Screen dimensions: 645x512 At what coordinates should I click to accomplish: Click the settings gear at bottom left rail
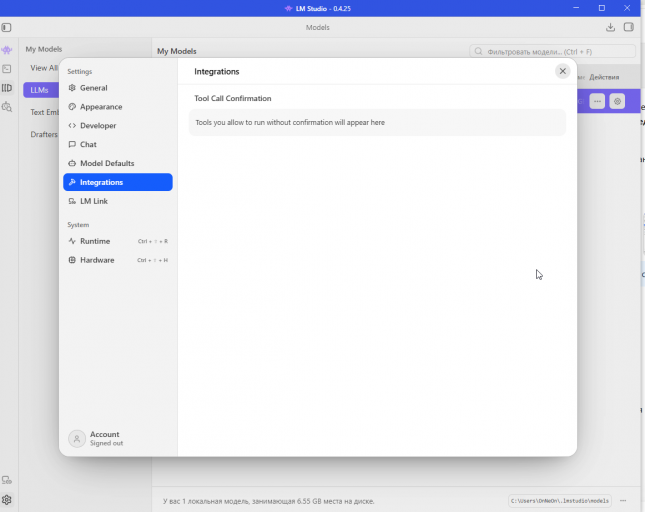tap(7, 500)
